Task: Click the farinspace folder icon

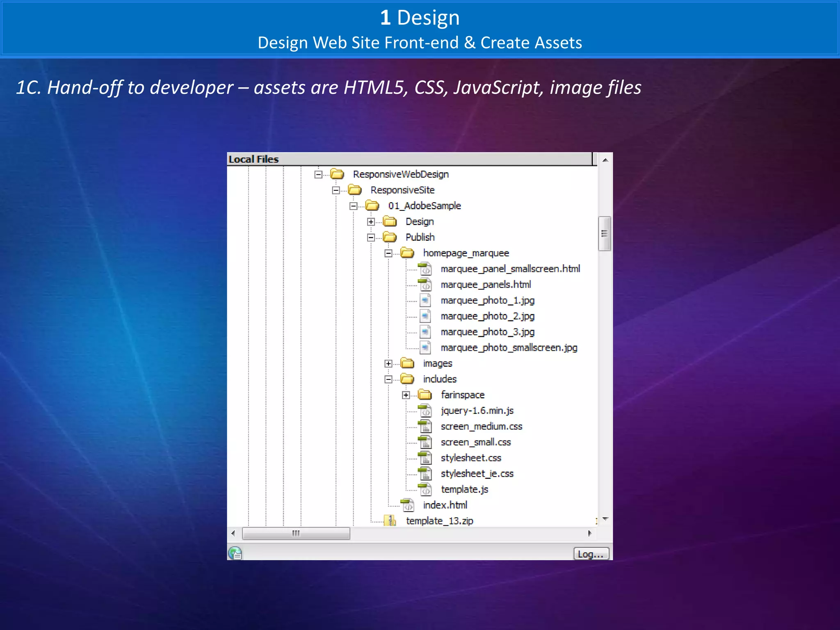Action: tap(425, 395)
